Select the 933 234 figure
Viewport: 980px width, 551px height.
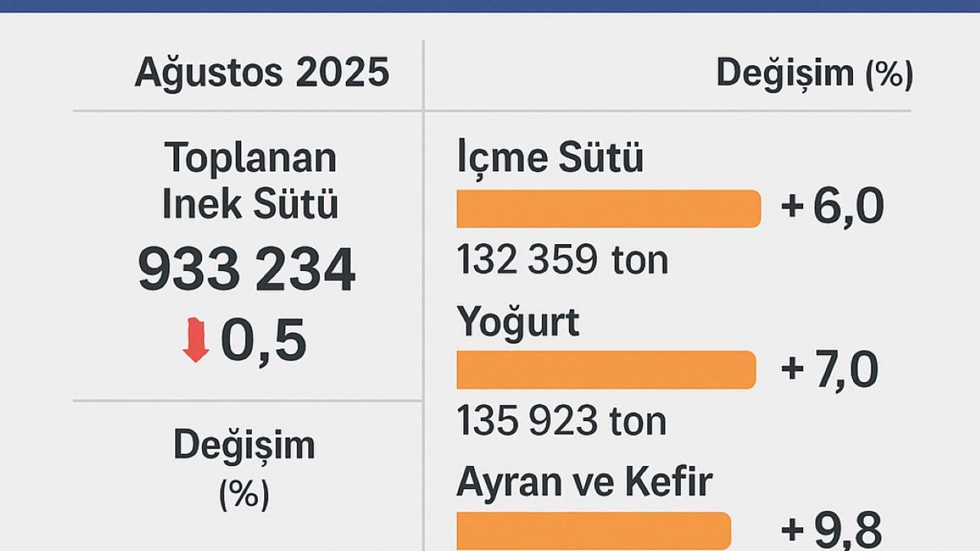click(x=247, y=270)
